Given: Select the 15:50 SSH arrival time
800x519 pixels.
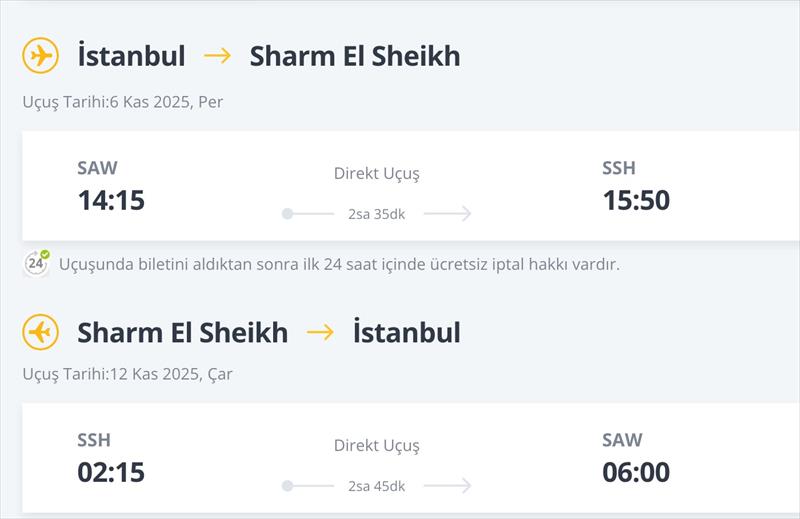Looking at the screenshot, I should (x=636, y=200).
